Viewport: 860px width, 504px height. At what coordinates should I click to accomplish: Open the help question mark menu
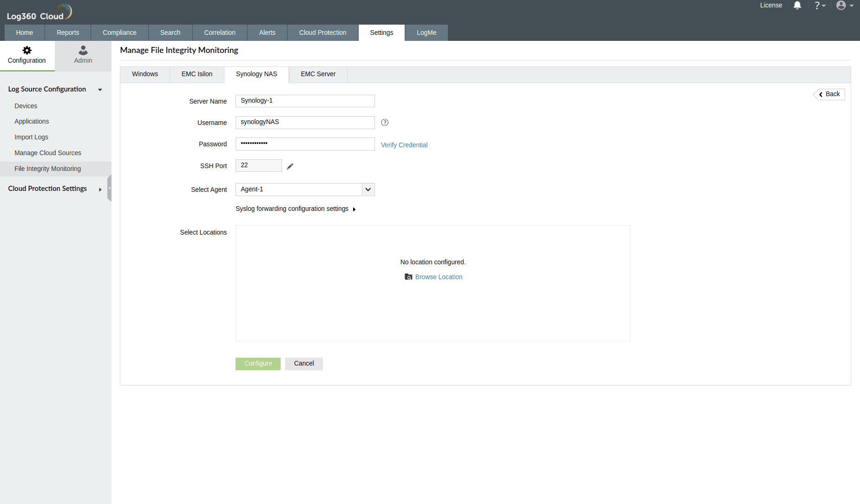820,6
